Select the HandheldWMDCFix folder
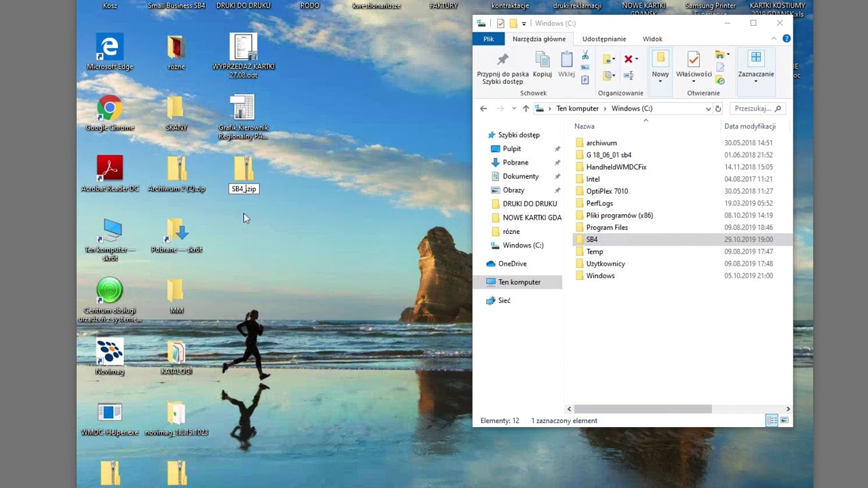This screenshot has height=488, width=868. (x=616, y=167)
